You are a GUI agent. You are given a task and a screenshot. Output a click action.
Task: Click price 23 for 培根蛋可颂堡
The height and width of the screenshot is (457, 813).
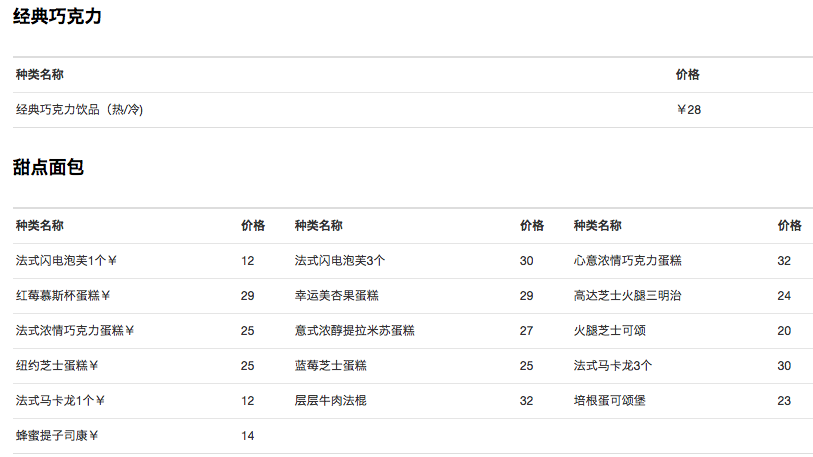click(x=784, y=401)
